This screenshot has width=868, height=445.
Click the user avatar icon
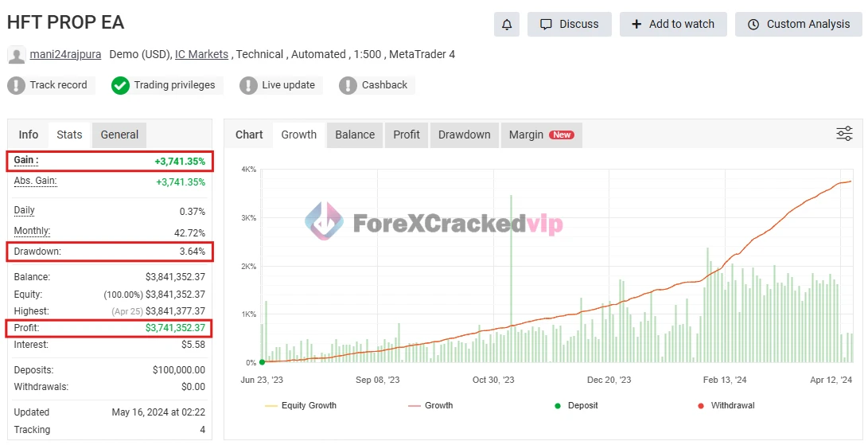coord(17,55)
